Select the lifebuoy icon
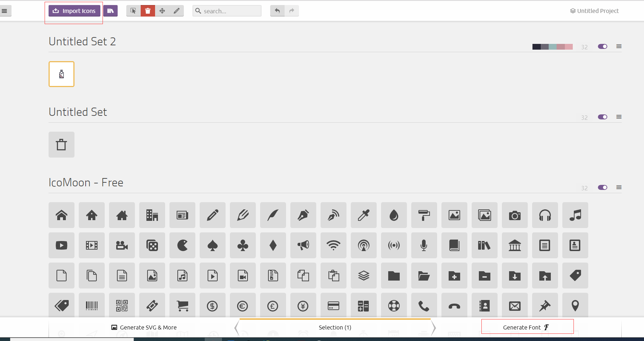 point(394,306)
